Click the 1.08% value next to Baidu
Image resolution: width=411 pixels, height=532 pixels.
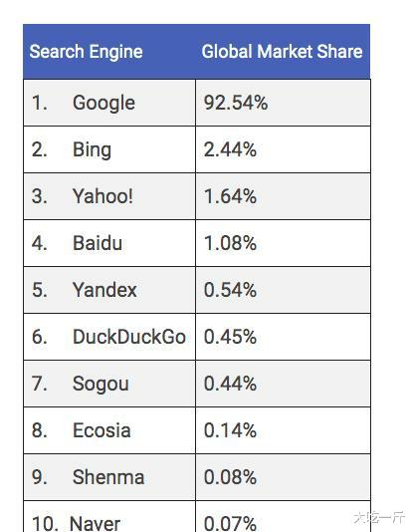[283, 243]
